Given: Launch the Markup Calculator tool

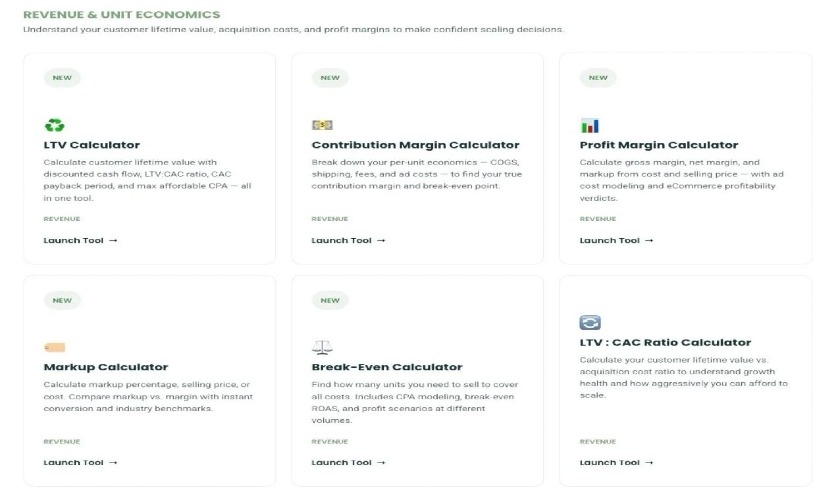Looking at the screenshot, I should click(80, 462).
